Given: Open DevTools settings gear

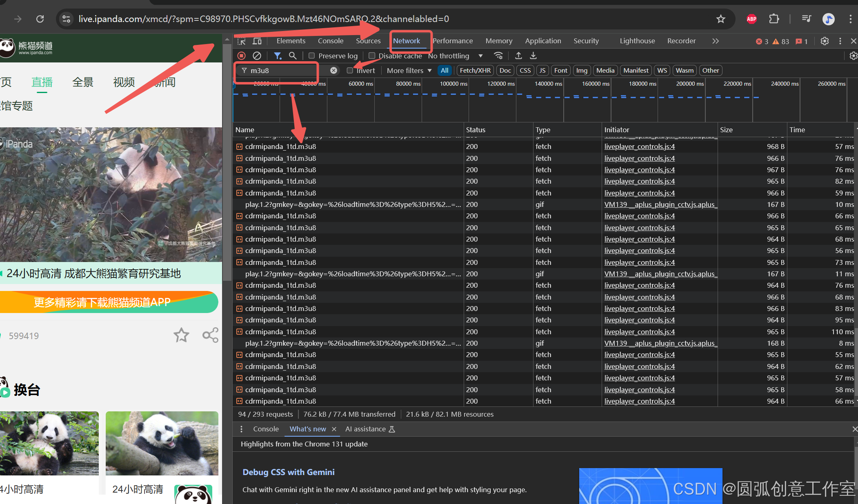Looking at the screenshot, I should tap(825, 41).
